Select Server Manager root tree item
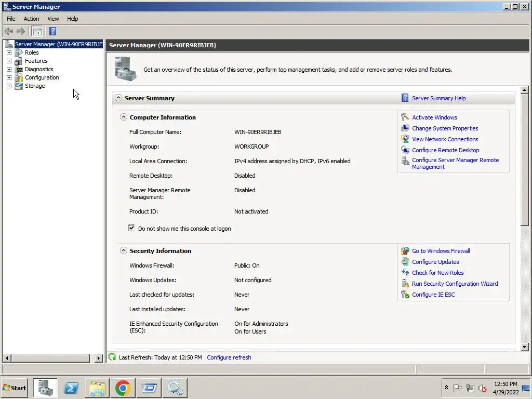 click(x=59, y=44)
